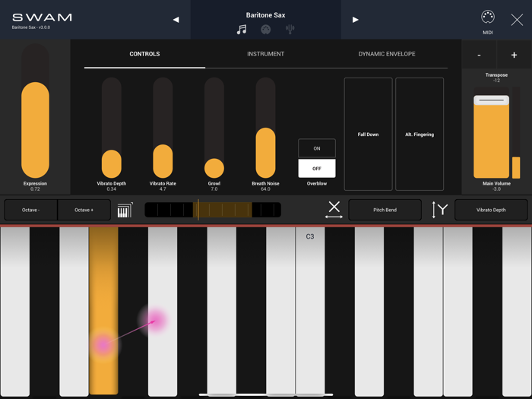Increase transpose with plus button
Image resolution: width=532 pixels, height=399 pixels.
[x=514, y=55]
